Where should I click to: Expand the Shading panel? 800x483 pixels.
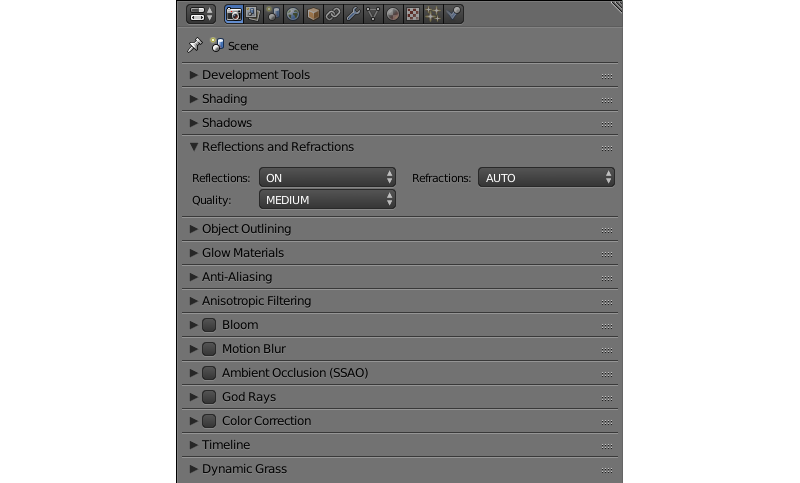[193, 98]
